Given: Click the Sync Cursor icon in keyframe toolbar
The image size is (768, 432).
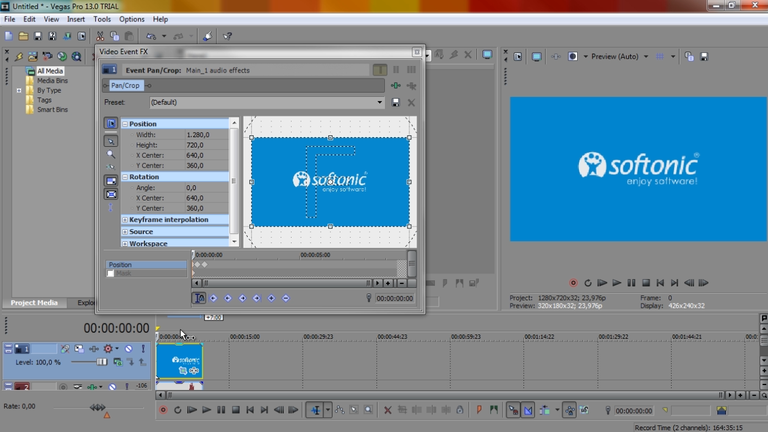Looking at the screenshot, I should pyautogui.click(x=199, y=298).
